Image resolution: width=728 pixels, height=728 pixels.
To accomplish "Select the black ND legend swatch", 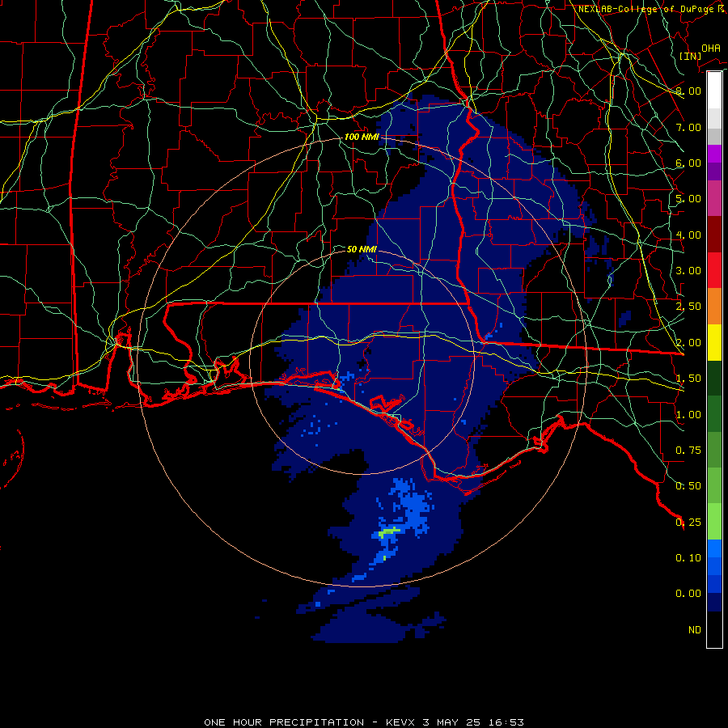I will coord(714,629).
